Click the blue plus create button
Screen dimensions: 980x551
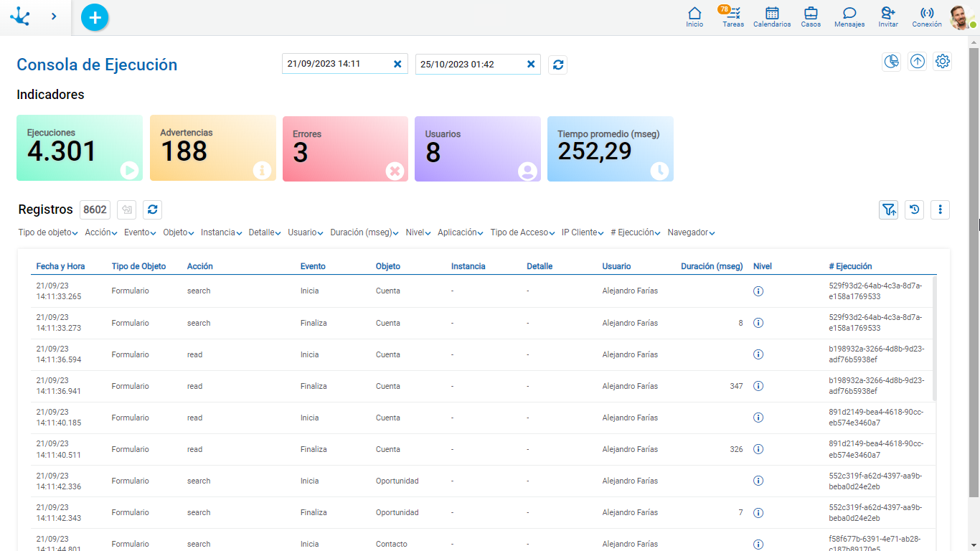click(x=95, y=17)
